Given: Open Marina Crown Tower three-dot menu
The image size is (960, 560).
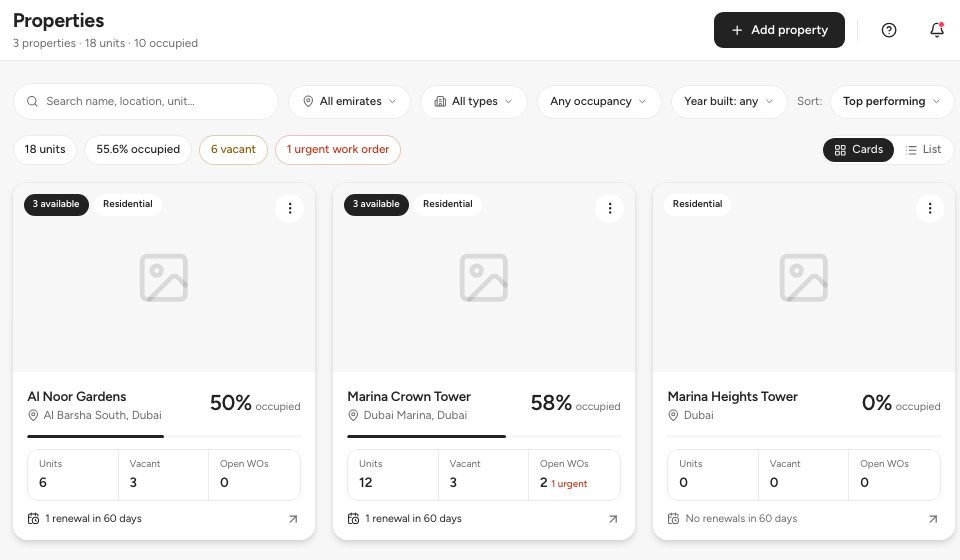Looking at the screenshot, I should [610, 208].
